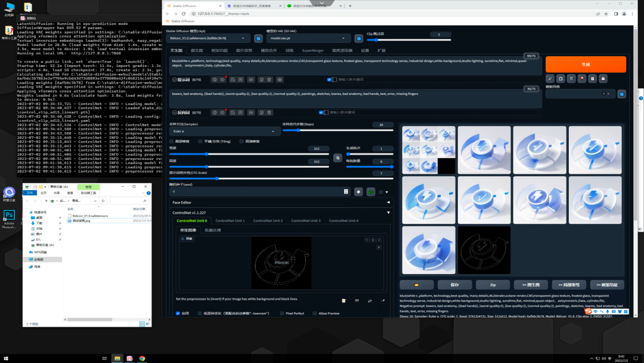Open the model.vae.pt VAE dropdown

308,38
